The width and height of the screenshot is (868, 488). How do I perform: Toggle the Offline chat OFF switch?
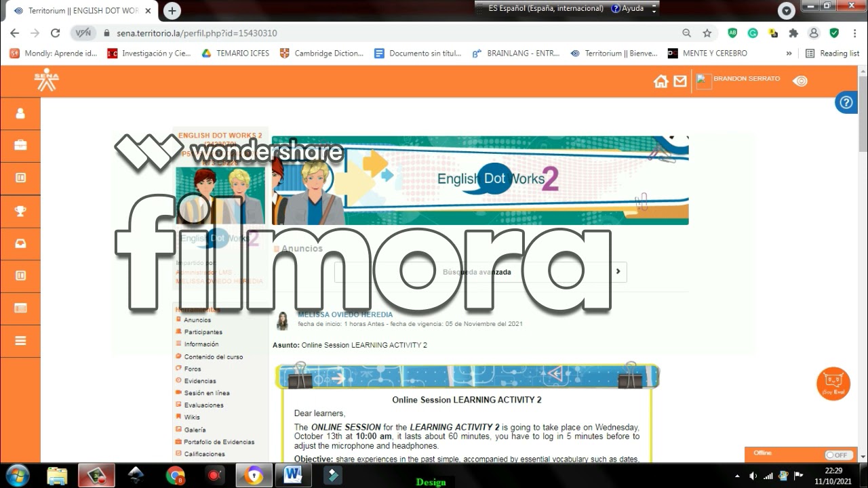[x=838, y=455]
